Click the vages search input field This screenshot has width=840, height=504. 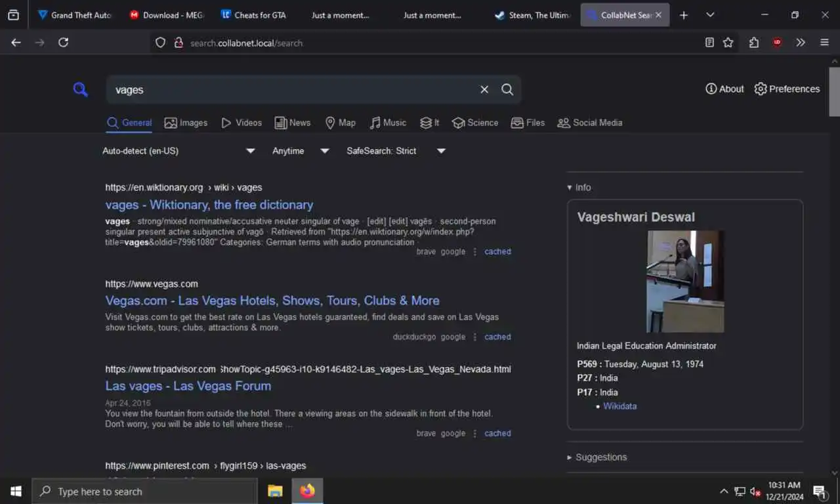(x=292, y=90)
